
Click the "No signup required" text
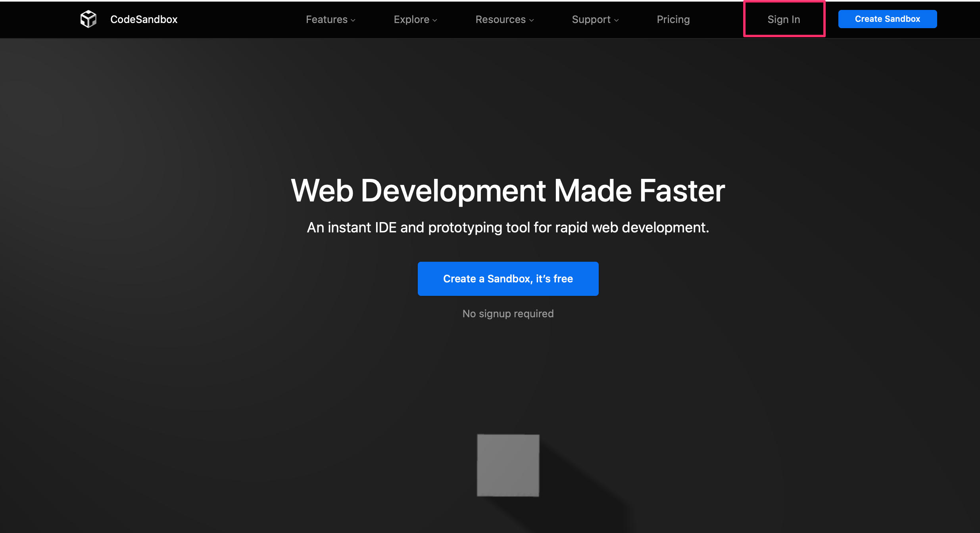(508, 313)
